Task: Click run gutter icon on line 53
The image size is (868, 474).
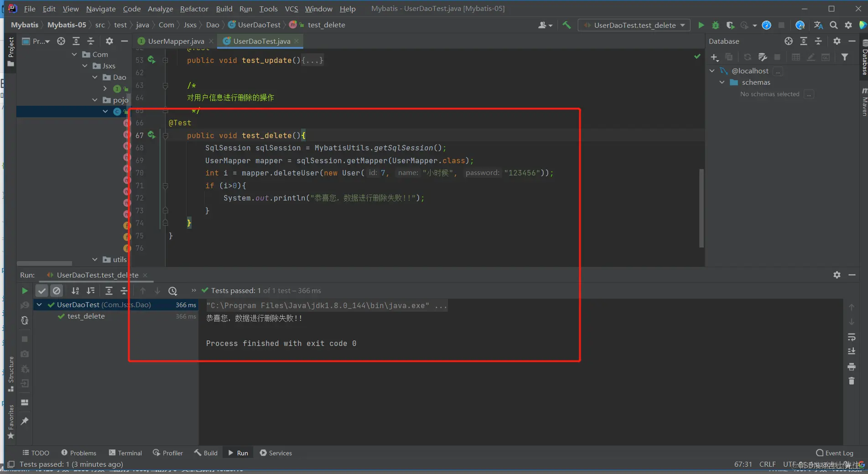Action: (x=151, y=60)
